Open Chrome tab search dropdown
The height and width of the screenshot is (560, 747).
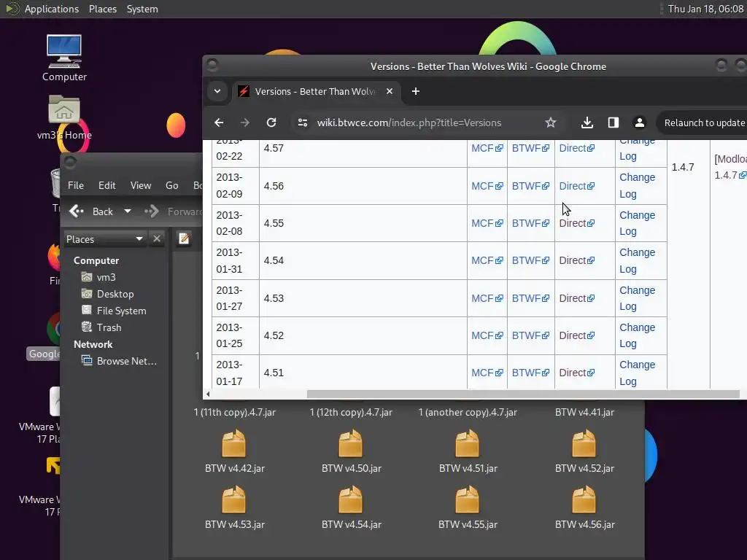(217, 91)
